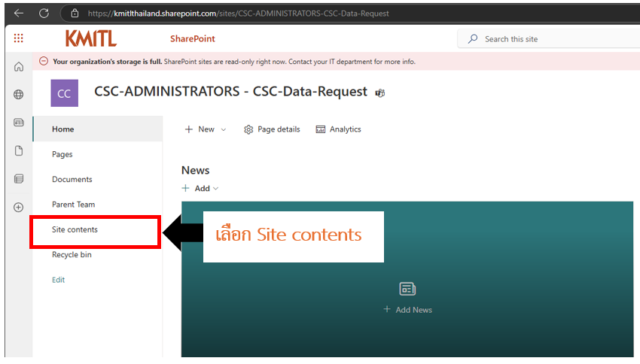Viewport: 640px width, 364px height.
Task: Select Documents in left navigation
Action: click(x=72, y=179)
